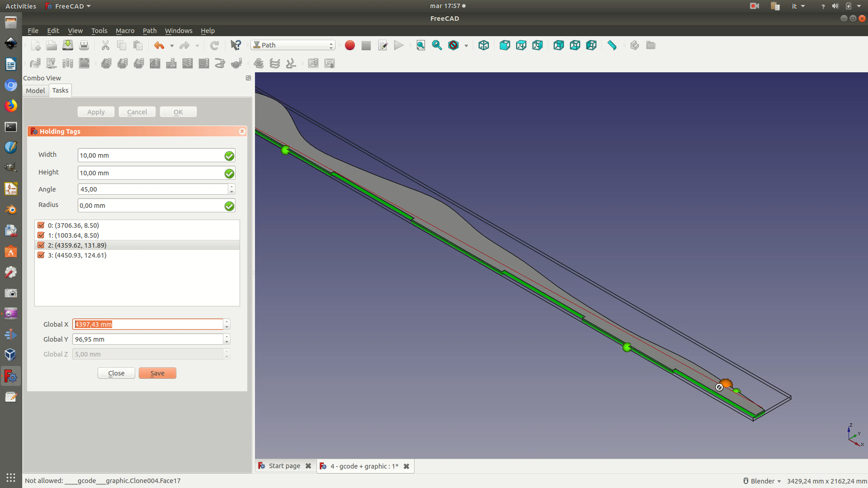Screen dimensions: 868x488
Task: Click the undo arrow icon
Action: 159,45
